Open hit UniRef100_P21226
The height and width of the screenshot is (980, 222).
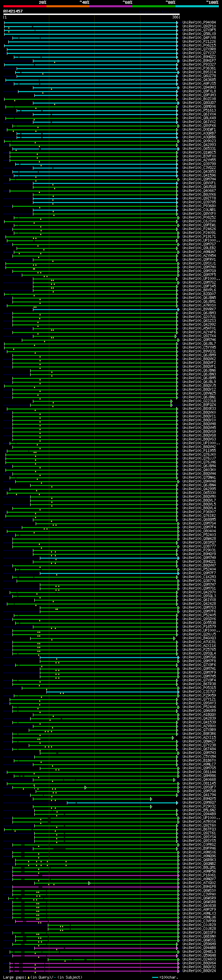tap(199, 41)
